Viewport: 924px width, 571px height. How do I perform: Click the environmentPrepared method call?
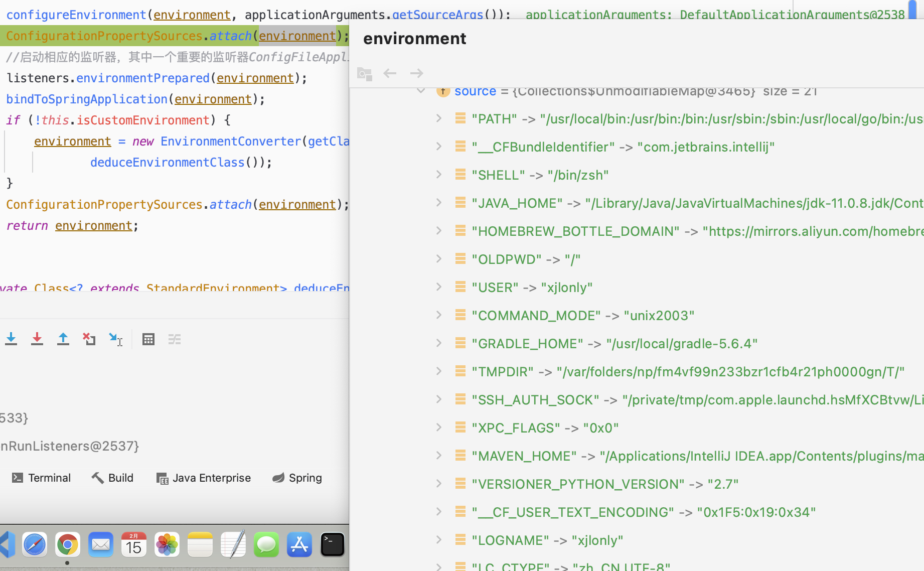coord(143,78)
